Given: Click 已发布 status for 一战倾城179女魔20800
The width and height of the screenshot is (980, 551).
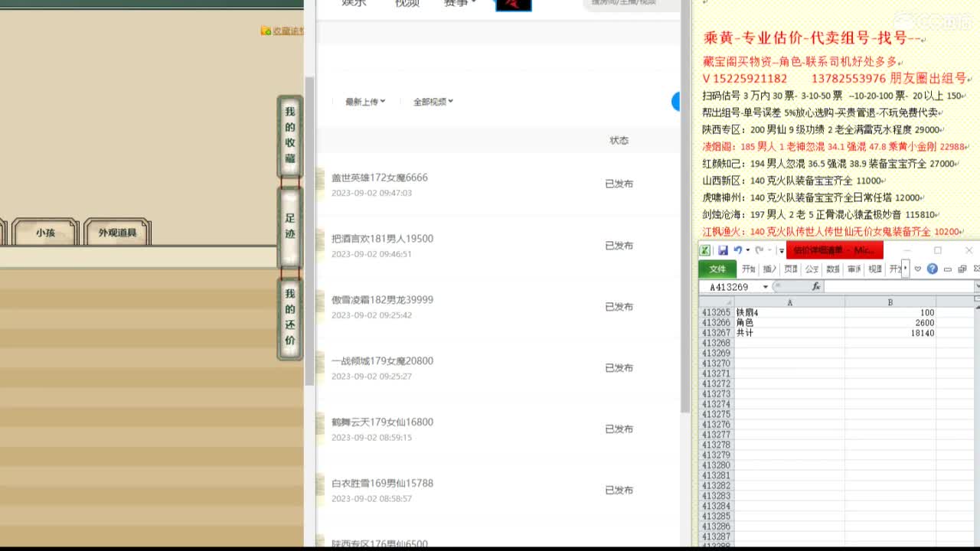Looking at the screenshot, I should point(619,368).
